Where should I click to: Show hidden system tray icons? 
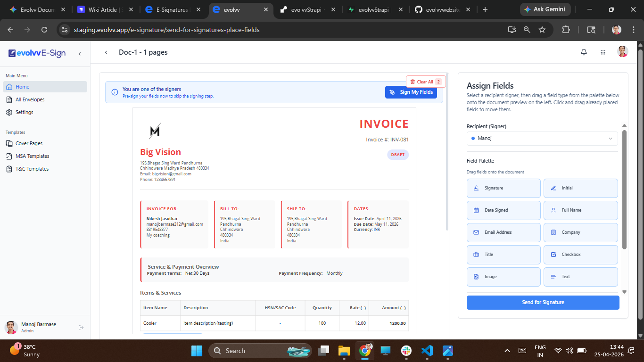click(x=507, y=351)
